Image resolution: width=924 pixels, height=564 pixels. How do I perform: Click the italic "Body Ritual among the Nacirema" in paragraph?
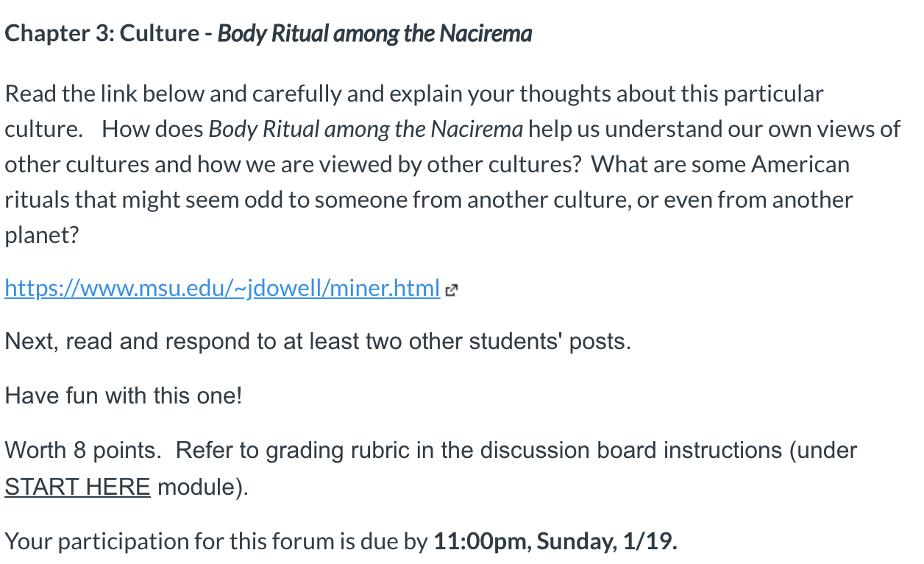pyautogui.click(x=366, y=130)
